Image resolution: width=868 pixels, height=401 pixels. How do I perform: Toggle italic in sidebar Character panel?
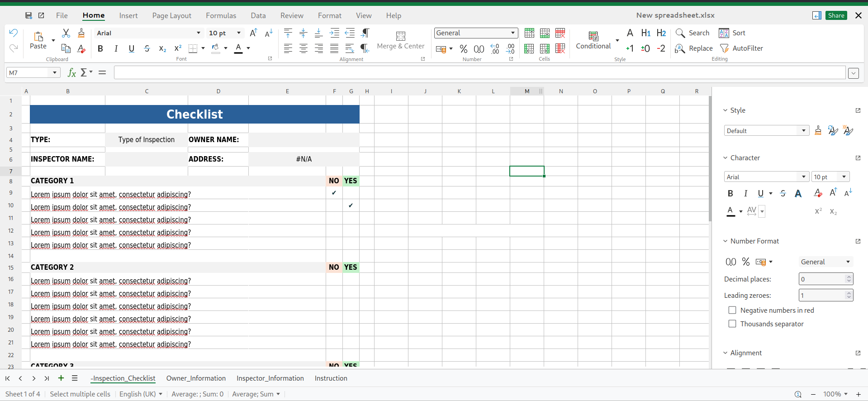click(x=745, y=194)
